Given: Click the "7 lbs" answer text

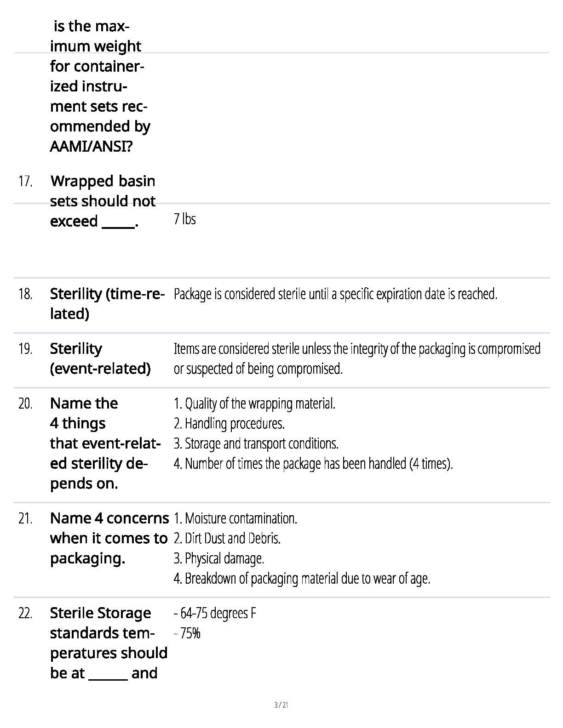Looking at the screenshot, I should 185,219.
